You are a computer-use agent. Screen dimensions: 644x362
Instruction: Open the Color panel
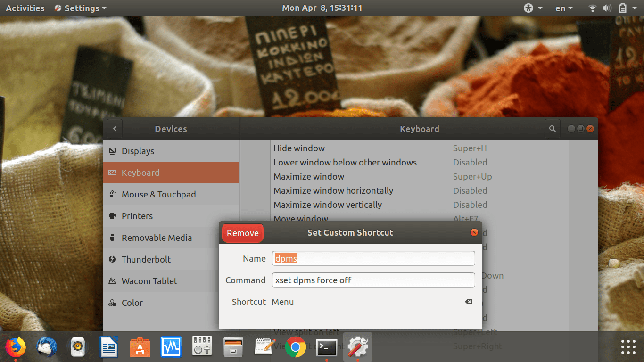pyautogui.click(x=161, y=303)
